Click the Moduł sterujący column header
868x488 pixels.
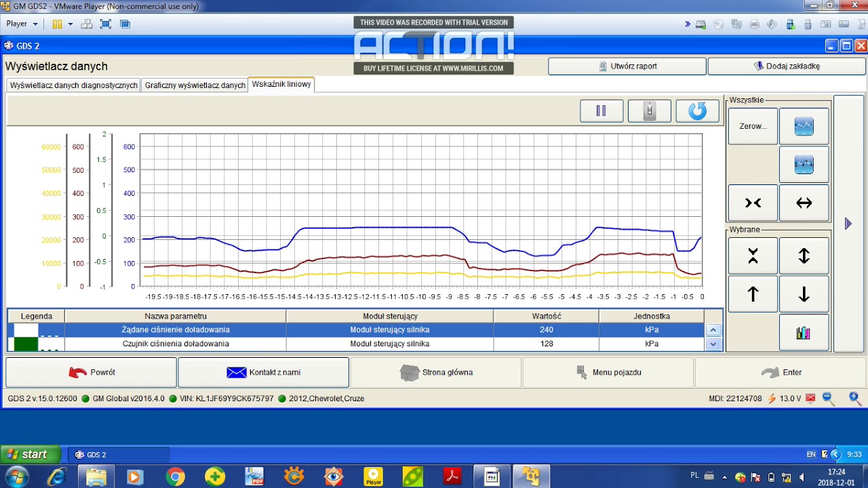coord(390,316)
